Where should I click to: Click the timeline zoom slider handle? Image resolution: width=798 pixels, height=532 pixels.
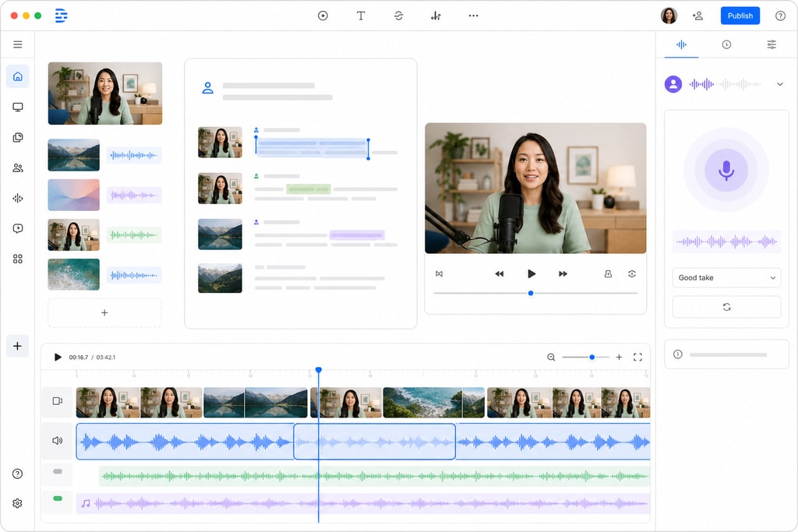[x=592, y=357]
